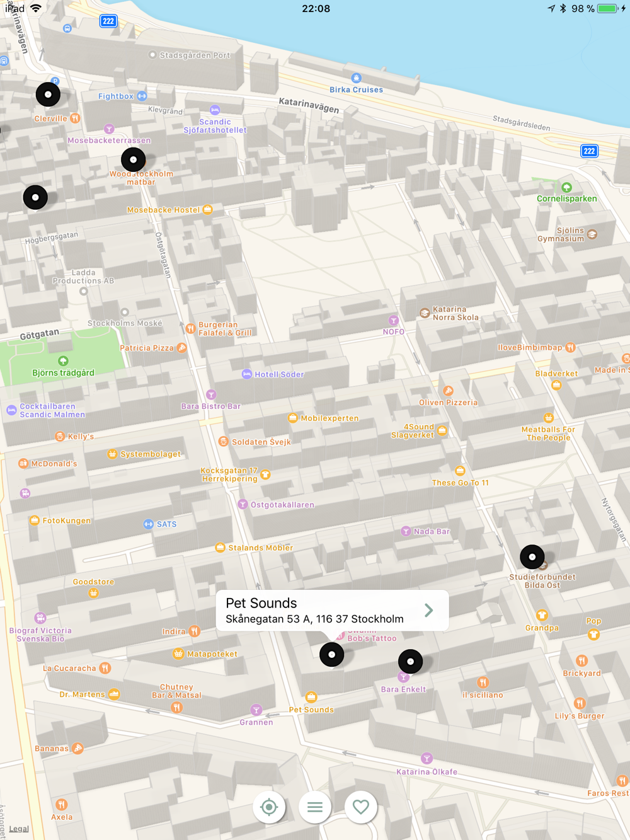Tap the Grandpa clothing store icon
The image size is (630, 840).
[x=542, y=615]
